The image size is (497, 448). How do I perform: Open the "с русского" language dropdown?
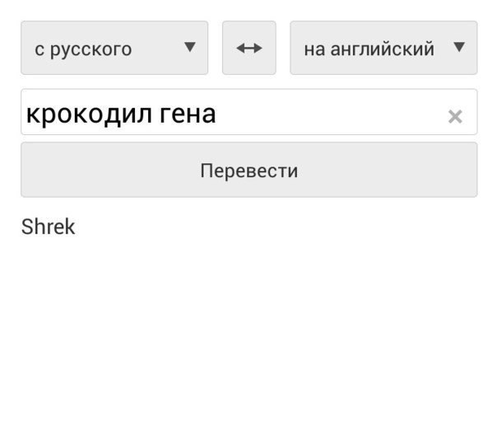[x=114, y=49]
